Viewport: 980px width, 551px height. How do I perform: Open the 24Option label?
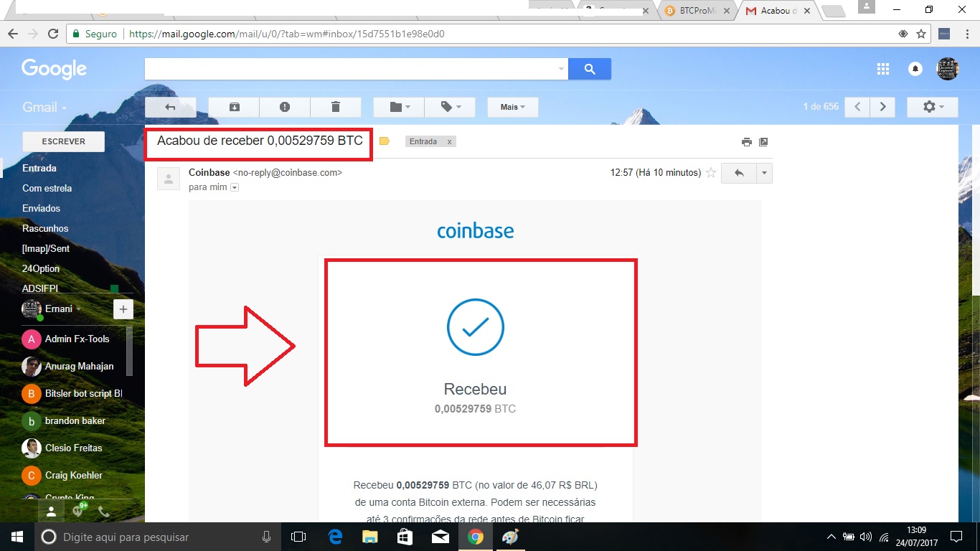(x=41, y=268)
